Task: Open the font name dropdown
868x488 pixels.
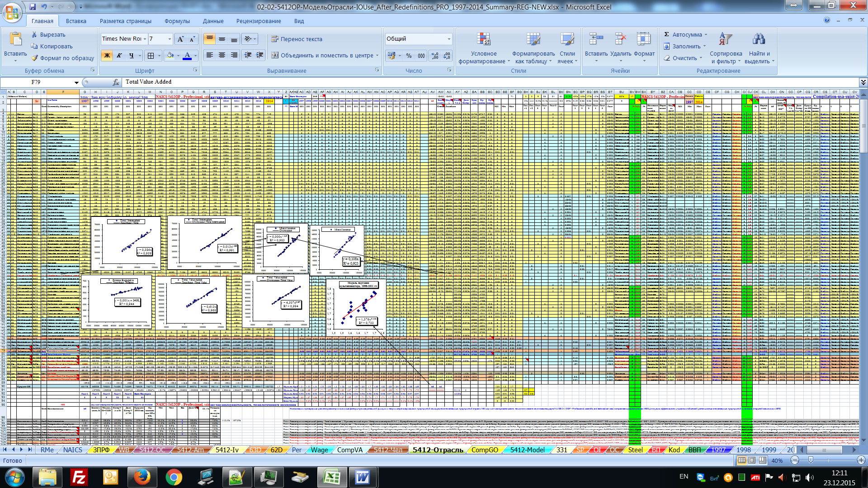Action: tap(145, 39)
